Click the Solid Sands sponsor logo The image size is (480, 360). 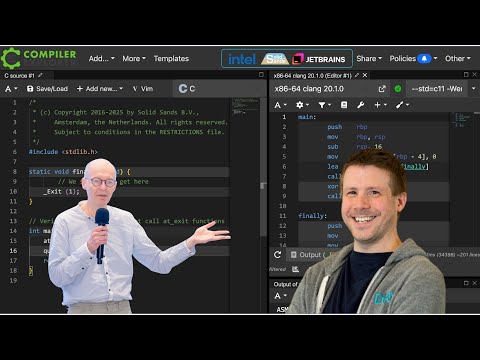[x=275, y=59]
